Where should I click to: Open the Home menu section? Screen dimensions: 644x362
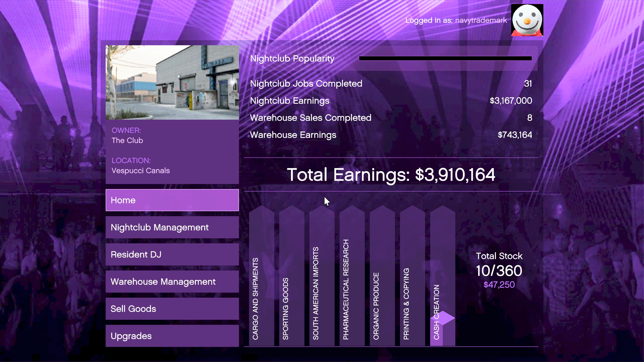[172, 200]
